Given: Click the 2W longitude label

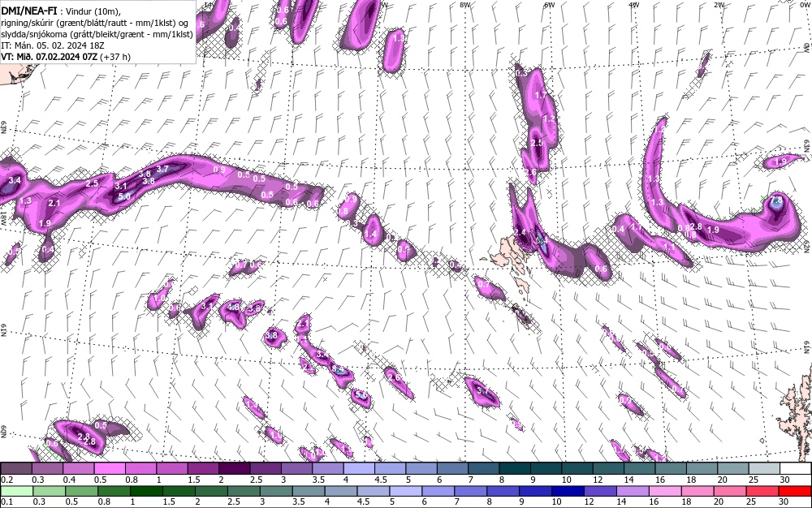Looking at the screenshot, I should click(719, 5).
